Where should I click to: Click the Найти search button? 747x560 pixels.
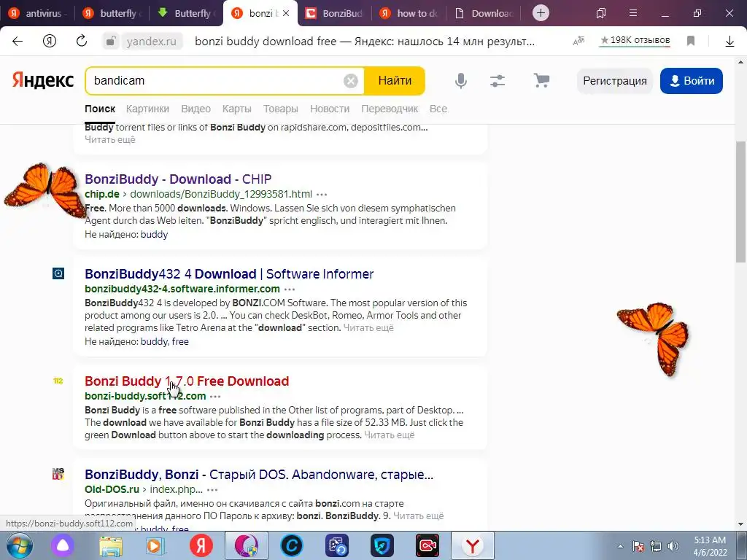pos(395,80)
